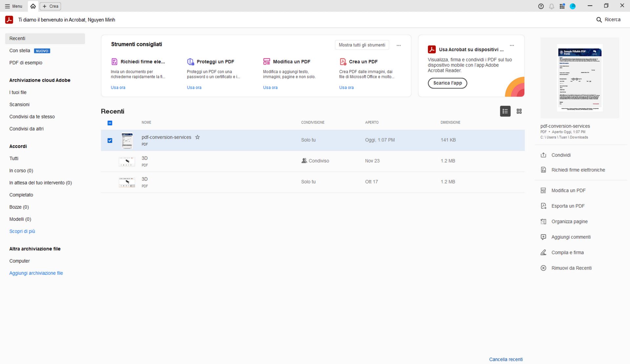
Task: Click Rimuovi da Recenti icon
Action: (x=543, y=268)
